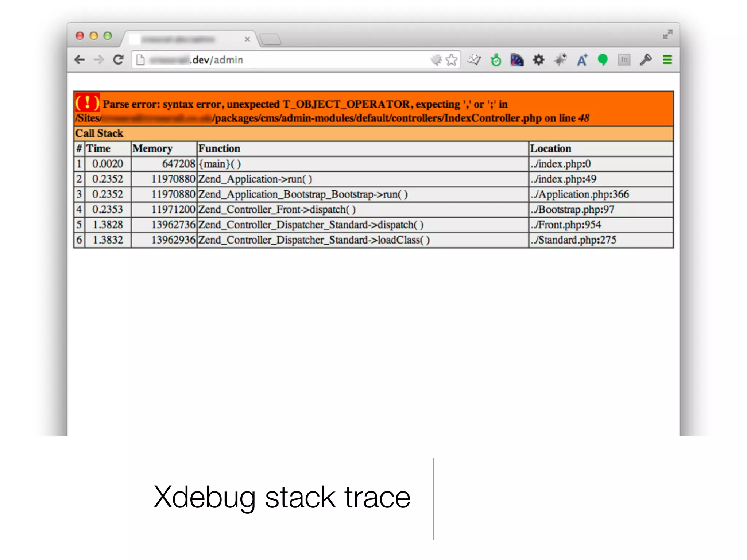
Task: Click time value 1.3832
Action: 108,240
